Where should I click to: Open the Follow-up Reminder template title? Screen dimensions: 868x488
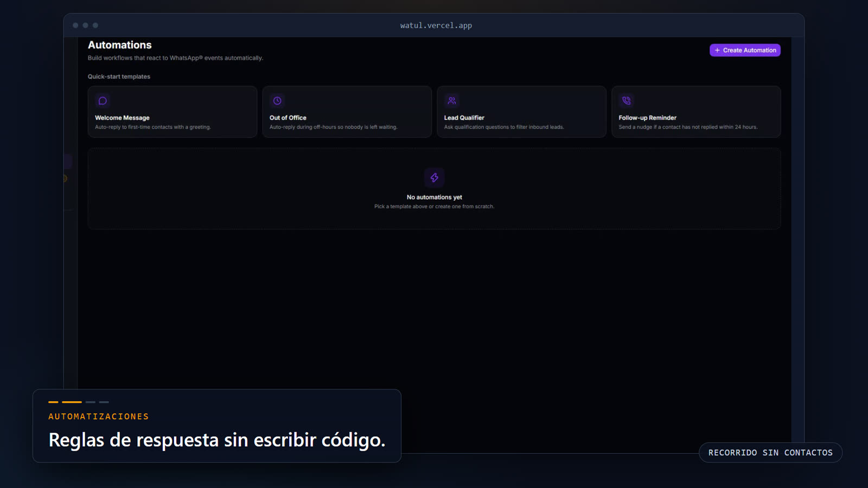[x=648, y=118]
